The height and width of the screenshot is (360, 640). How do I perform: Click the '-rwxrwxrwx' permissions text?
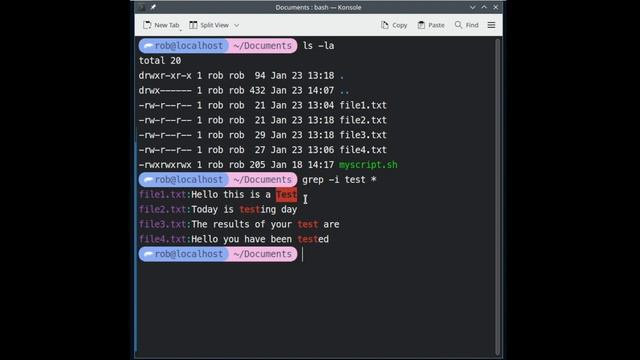[x=165, y=165]
